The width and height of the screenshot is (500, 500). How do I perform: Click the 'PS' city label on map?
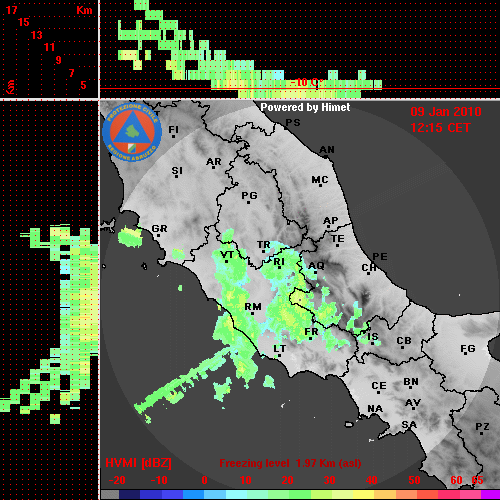point(293,123)
